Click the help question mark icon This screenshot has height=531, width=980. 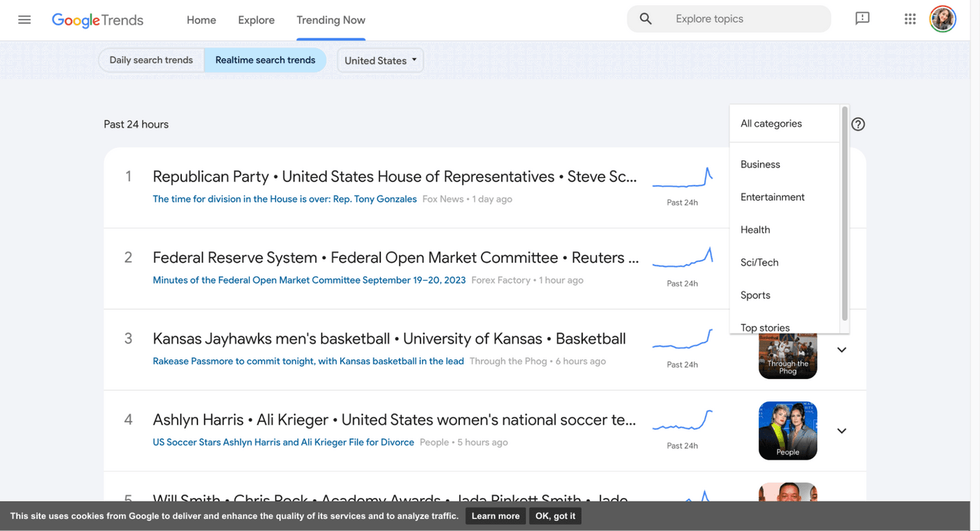pos(858,124)
